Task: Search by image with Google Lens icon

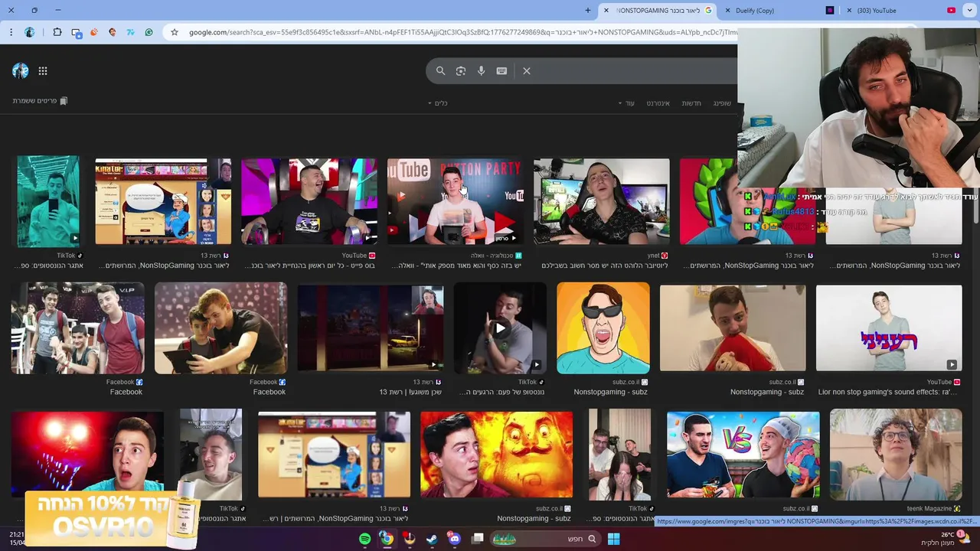Action: tap(461, 70)
